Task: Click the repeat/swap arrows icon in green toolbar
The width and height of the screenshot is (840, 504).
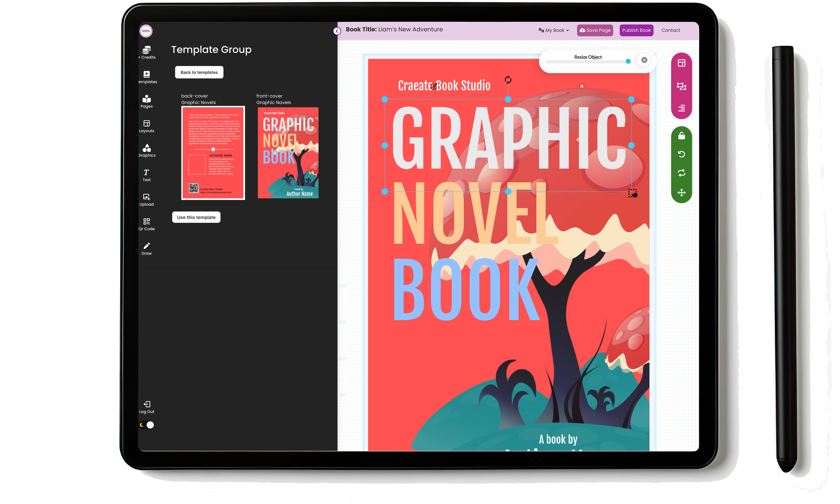Action: 681,173
